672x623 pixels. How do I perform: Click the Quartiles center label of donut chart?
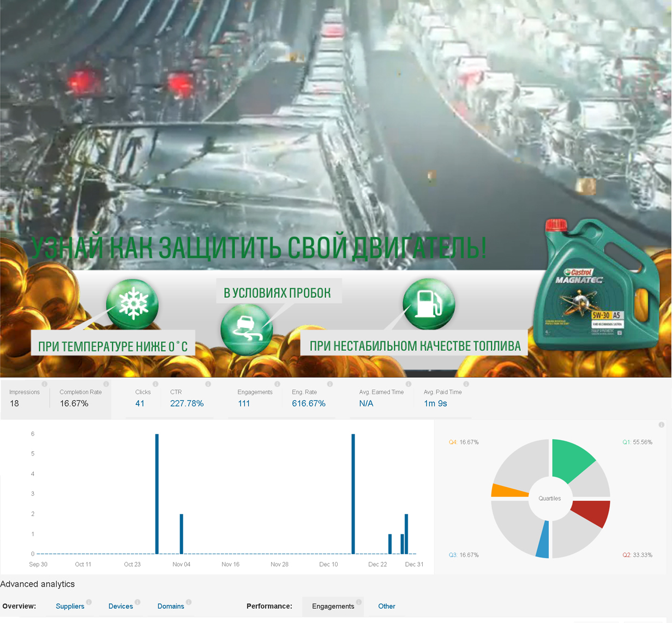tap(550, 499)
